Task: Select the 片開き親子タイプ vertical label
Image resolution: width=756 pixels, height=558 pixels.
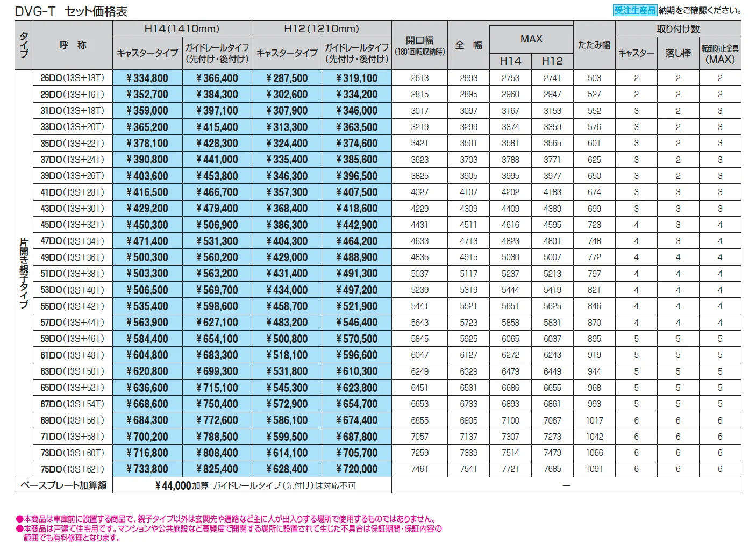Action: pyautogui.click(x=24, y=273)
